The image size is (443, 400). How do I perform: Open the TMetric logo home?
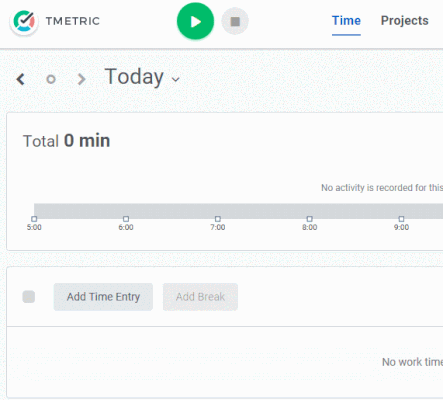(x=24, y=21)
